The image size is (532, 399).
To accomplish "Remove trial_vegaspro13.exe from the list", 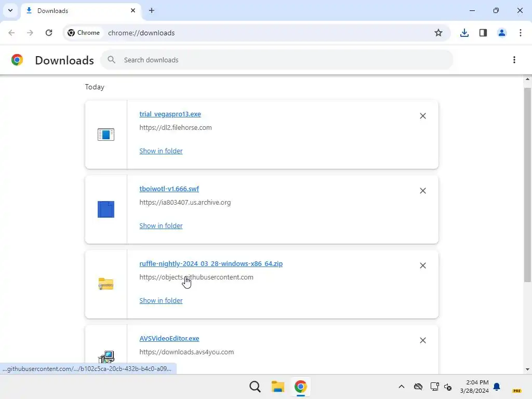I will click(423, 116).
